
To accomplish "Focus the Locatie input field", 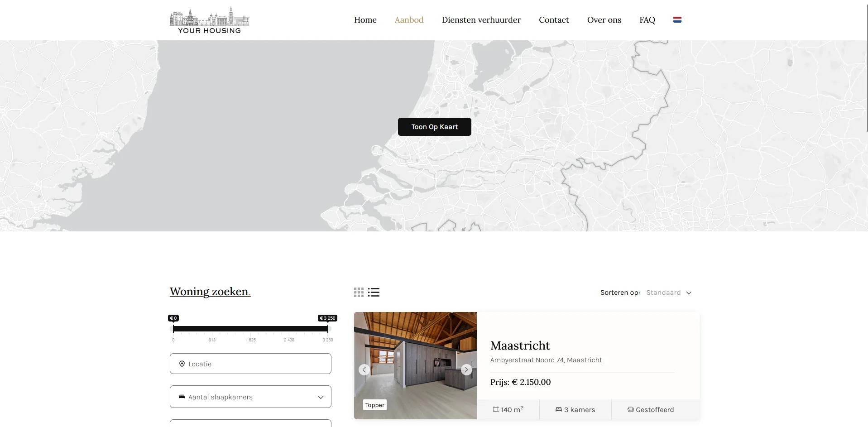I will pos(250,364).
